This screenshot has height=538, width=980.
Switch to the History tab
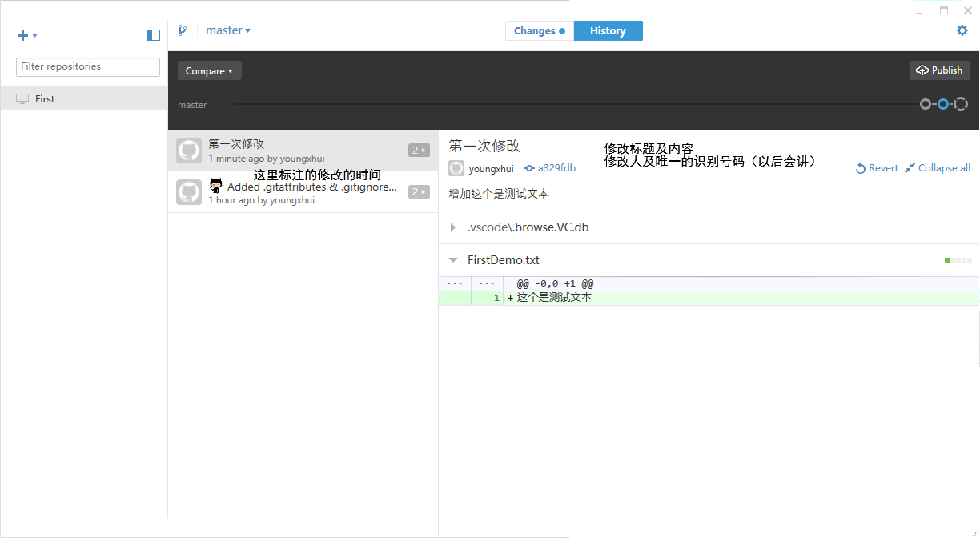608,30
